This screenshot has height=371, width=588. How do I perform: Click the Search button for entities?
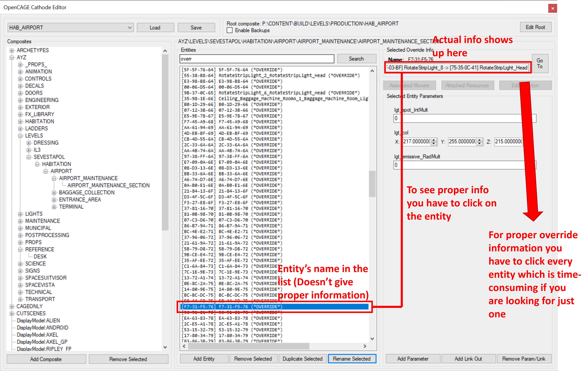pyautogui.click(x=357, y=59)
